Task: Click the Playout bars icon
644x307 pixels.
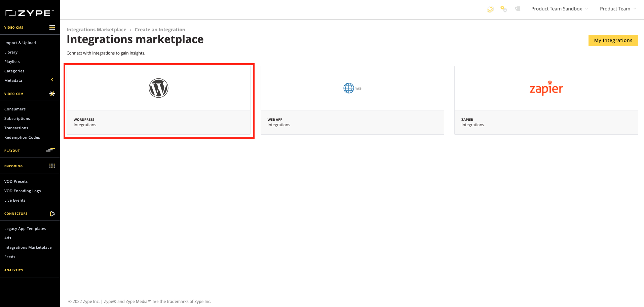Action: click(x=50, y=150)
